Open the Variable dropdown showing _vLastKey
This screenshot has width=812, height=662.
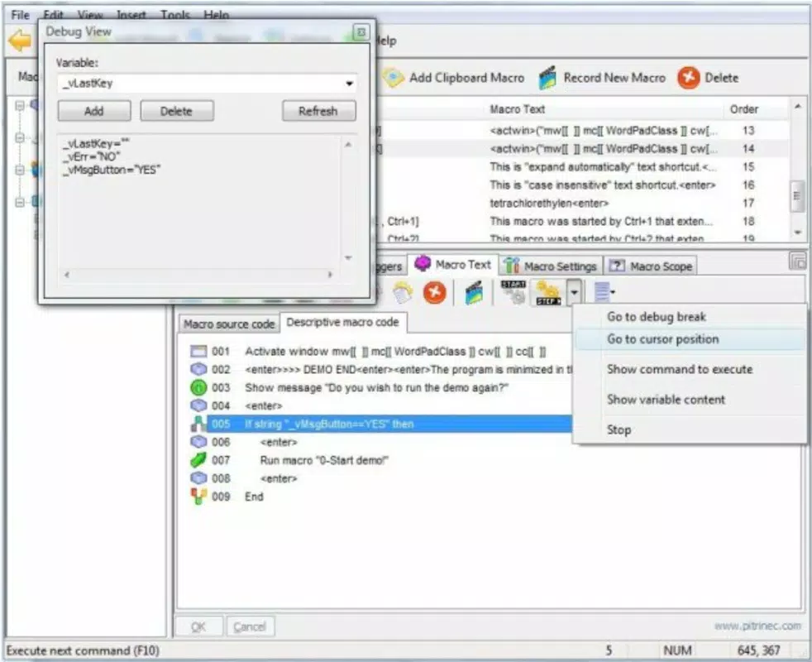(x=350, y=84)
